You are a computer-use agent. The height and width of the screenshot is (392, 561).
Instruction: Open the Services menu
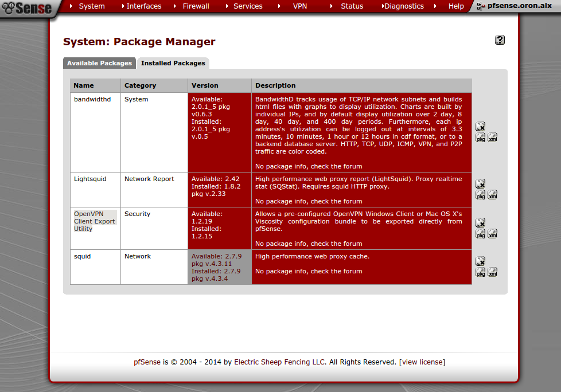click(x=248, y=6)
